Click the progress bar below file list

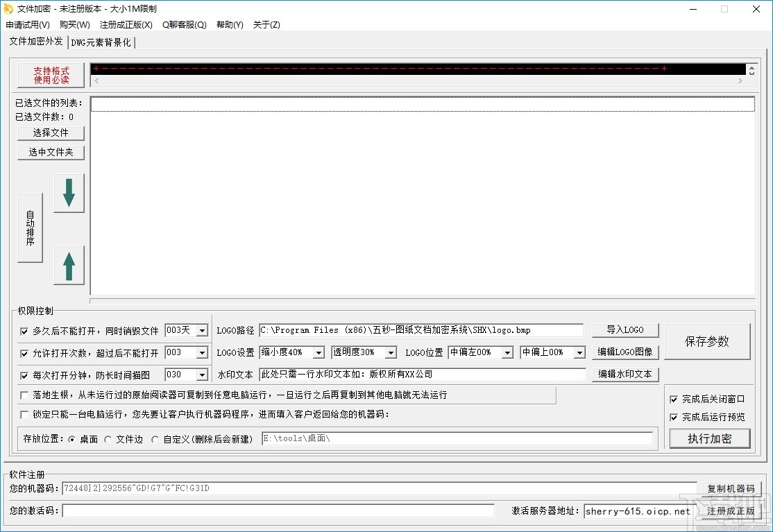click(x=423, y=300)
